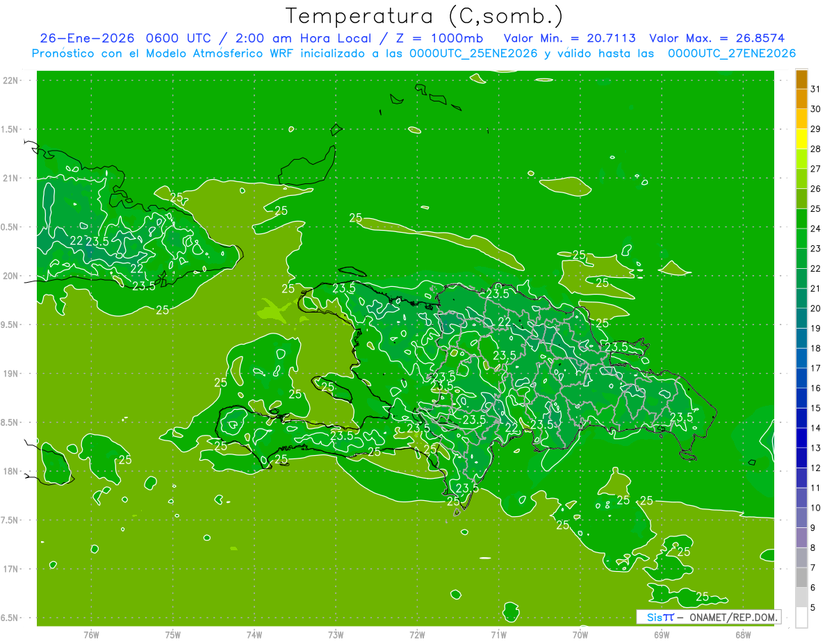Click the "Valor Min. = 20.7113" value
This screenshot has width=834, height=644.
point(570,38)
